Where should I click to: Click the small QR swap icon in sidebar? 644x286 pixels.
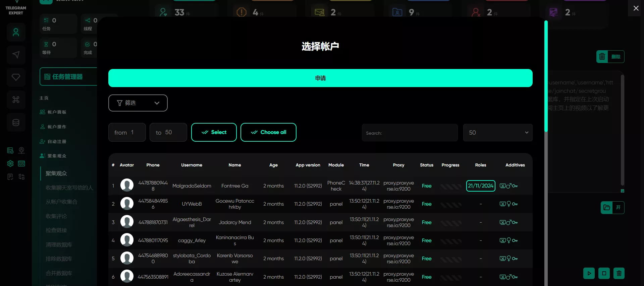point(21,177)
